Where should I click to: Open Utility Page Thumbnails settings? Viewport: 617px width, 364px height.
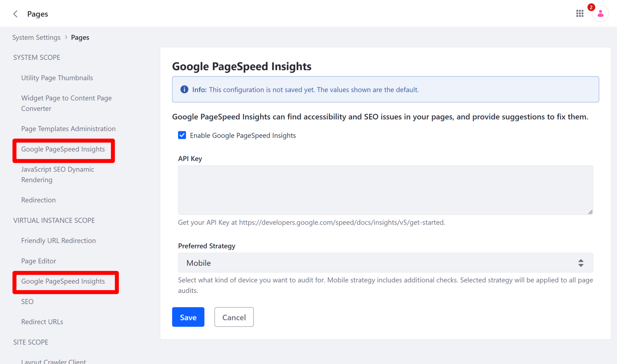[x=57, y=78]
